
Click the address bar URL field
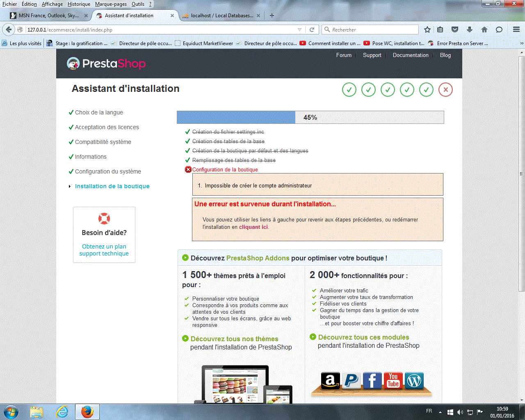pyautogui.click(x=160, y=30)
